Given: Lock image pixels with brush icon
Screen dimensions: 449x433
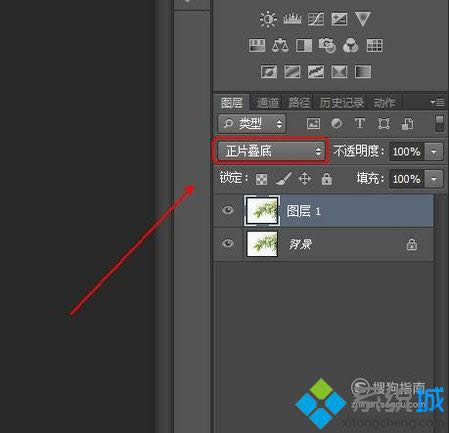Looking at the screenshot, I should click(x=284, y=179).
